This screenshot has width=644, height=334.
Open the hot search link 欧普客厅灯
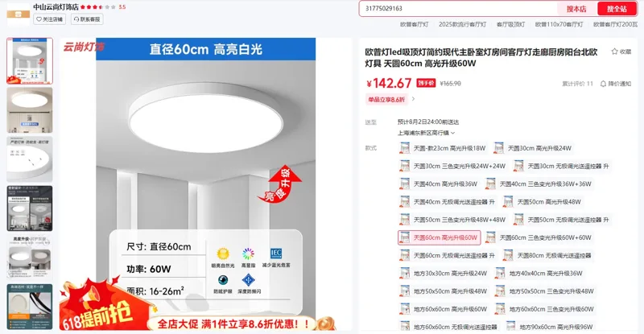pyautogui.click(x=414, y=25)
